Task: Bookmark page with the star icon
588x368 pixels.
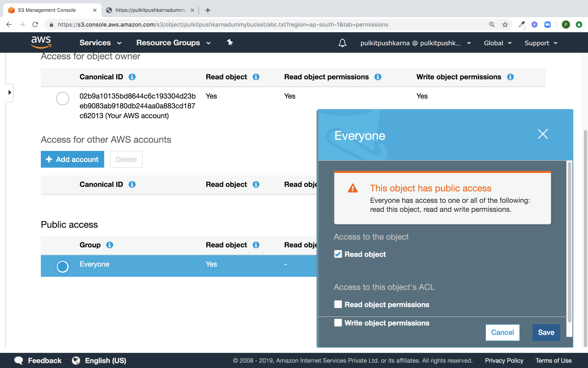Action: (x=505, y=25)
